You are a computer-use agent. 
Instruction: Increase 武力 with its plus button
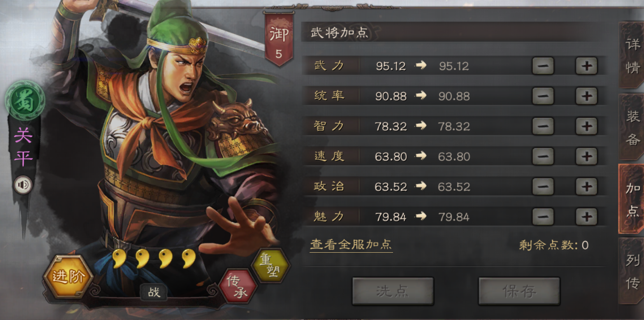pos(586,66)
